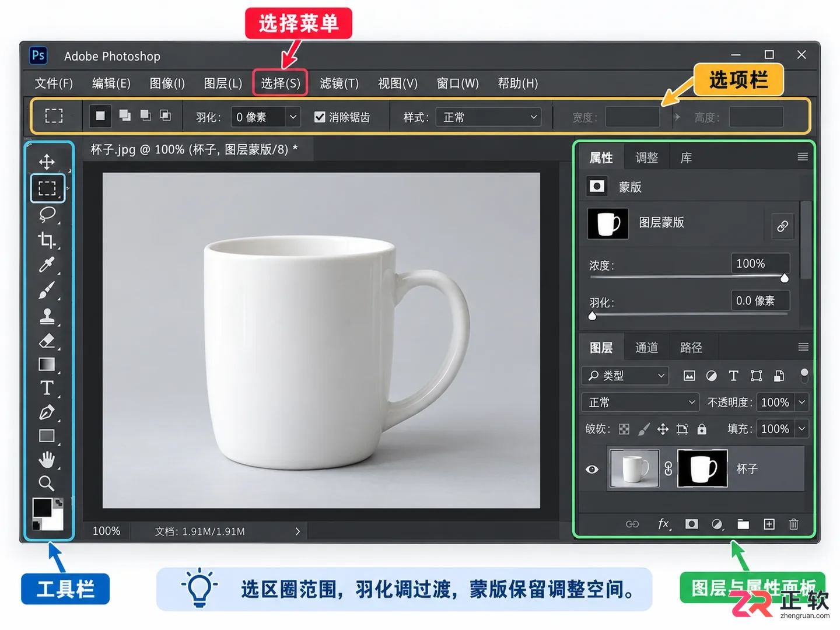Screen dimensions: 840x630
Task: Swap width and height arrow icon
Action: pyautogui.click(x=677, y=117)
